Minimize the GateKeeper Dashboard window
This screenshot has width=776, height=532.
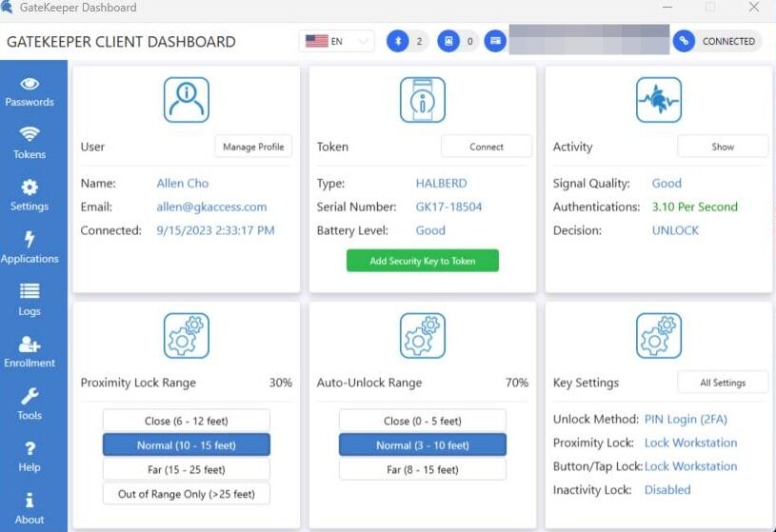(x=667, y=7)
